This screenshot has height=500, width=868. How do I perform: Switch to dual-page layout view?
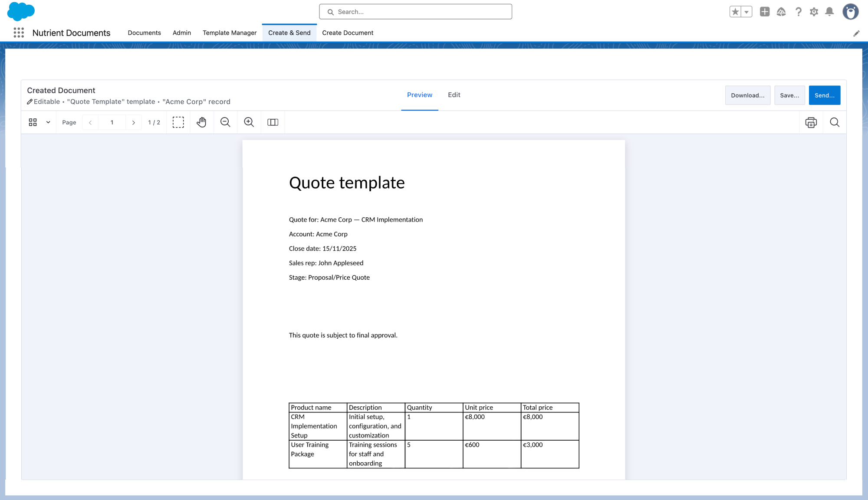pyautogui.click(x=273, y=122)
